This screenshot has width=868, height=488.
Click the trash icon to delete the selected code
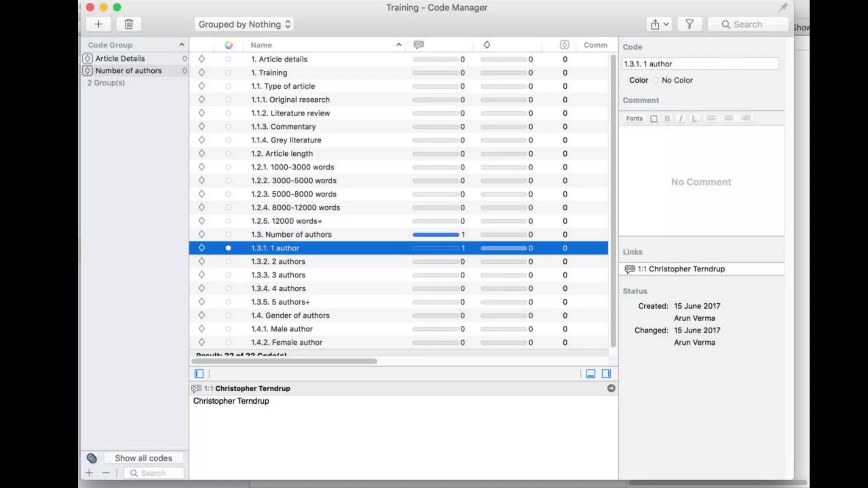pyautogui.click(x=129, y=24)
